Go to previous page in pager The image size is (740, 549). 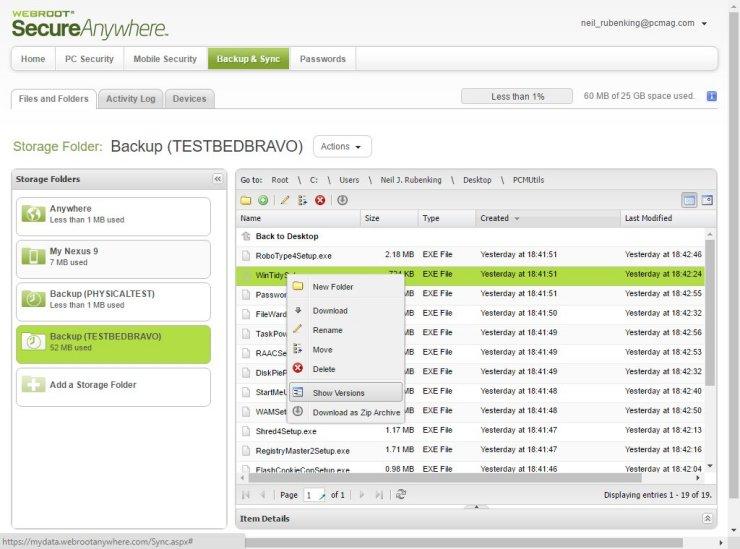(263, 495)
